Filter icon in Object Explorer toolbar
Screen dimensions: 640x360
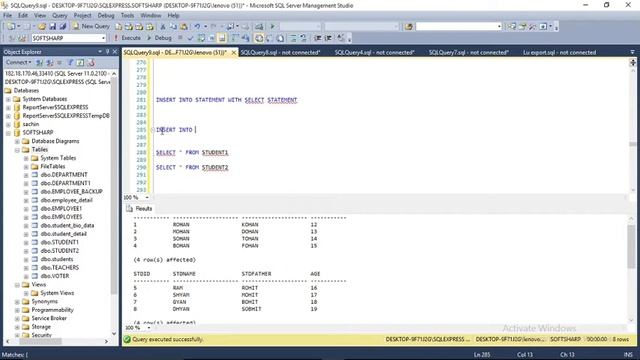point(70,62)
